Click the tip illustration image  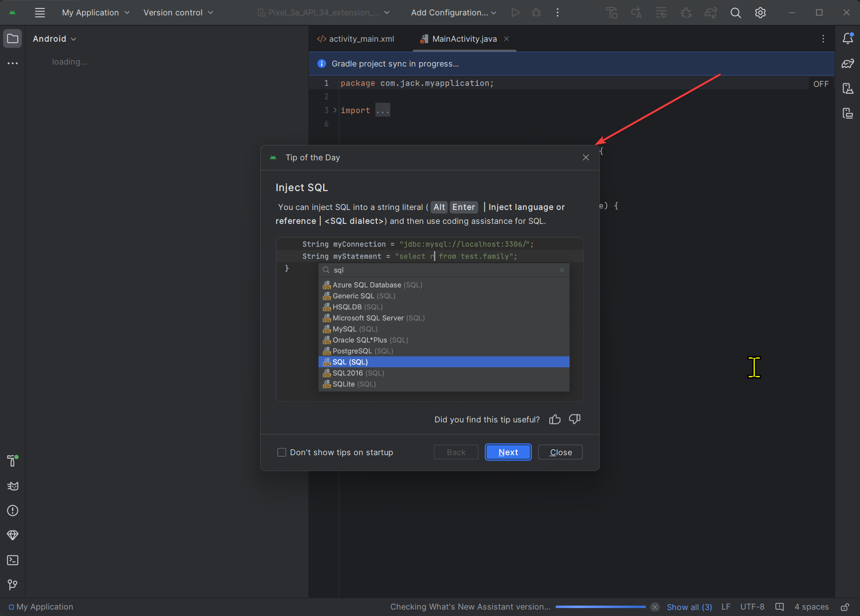click(430, 319)
